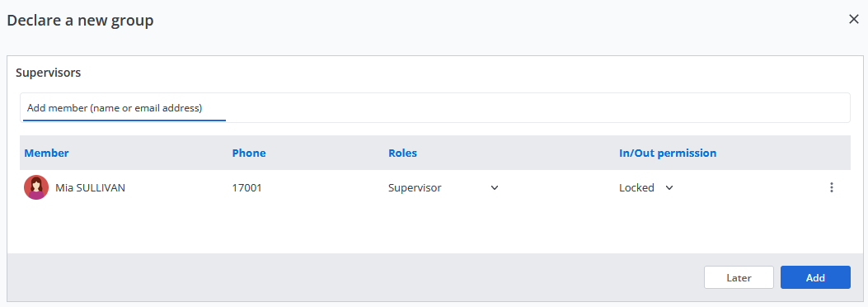Sort by the Member column header

point(46,153)
